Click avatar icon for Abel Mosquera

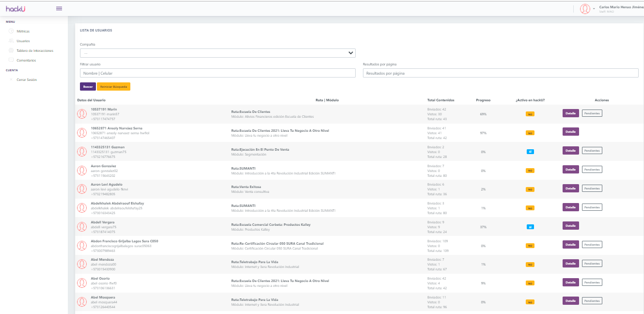pos(82,302)
